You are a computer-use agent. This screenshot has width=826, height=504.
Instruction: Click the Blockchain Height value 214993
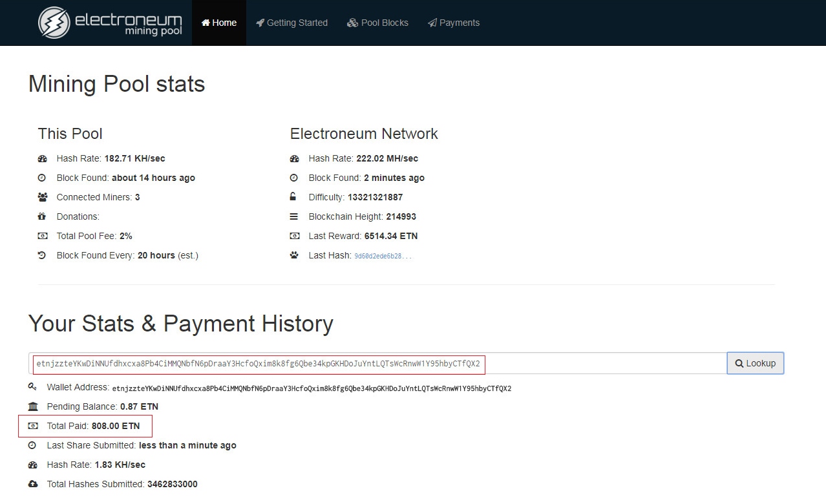tap(401, 216)
